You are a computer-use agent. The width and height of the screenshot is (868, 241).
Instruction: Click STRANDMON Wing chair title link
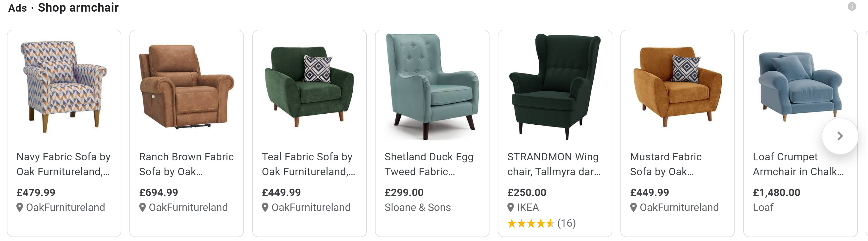tap(554, 164)
